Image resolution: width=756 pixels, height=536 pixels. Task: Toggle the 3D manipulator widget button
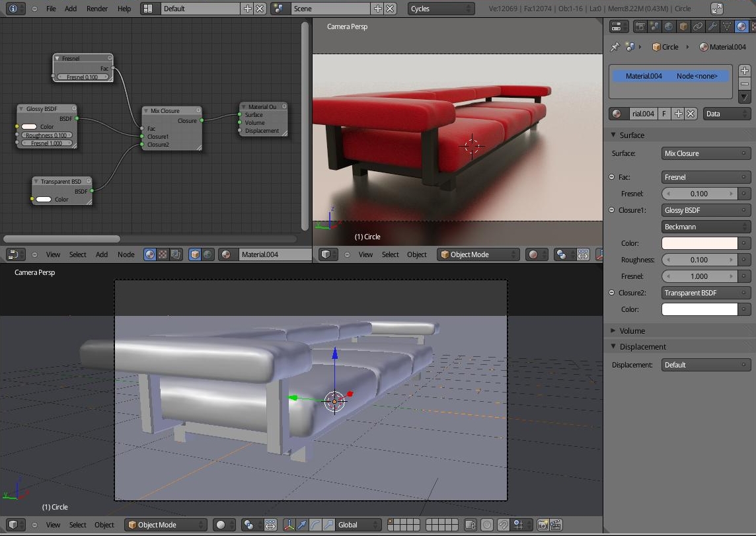point(289,525)
